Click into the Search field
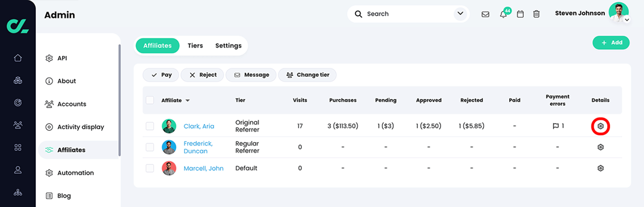The image size is (644, 207). point(408,14)
